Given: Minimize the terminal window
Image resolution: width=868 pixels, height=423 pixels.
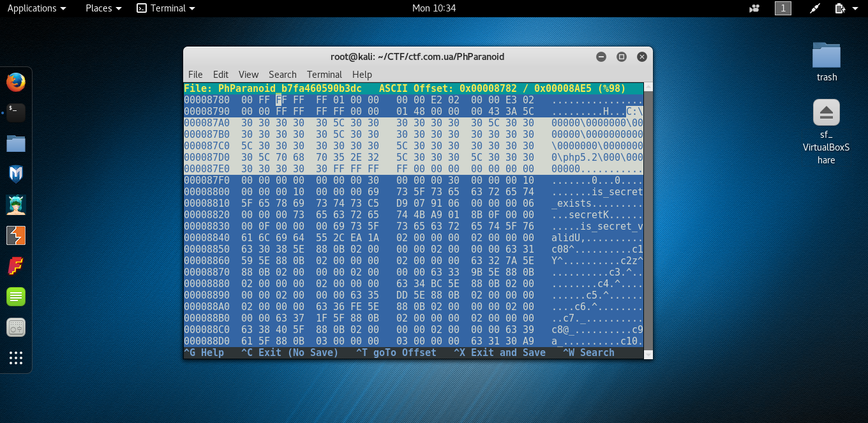Looking at the screenshot, I should pos(601,57).
